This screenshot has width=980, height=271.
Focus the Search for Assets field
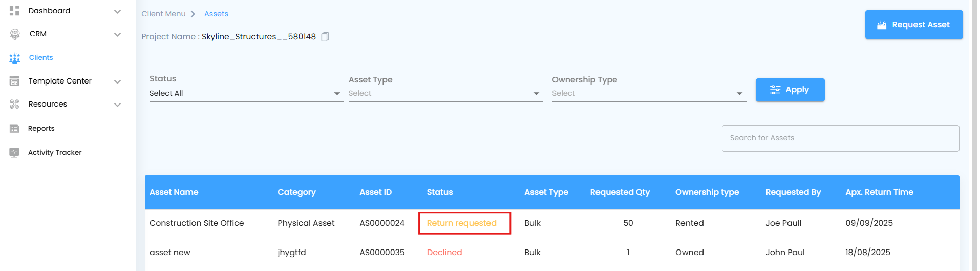(x=840, y=138)
